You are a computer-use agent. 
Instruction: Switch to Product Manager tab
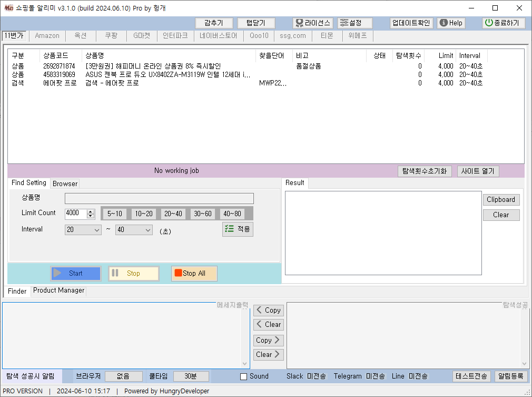pos(58,291)
